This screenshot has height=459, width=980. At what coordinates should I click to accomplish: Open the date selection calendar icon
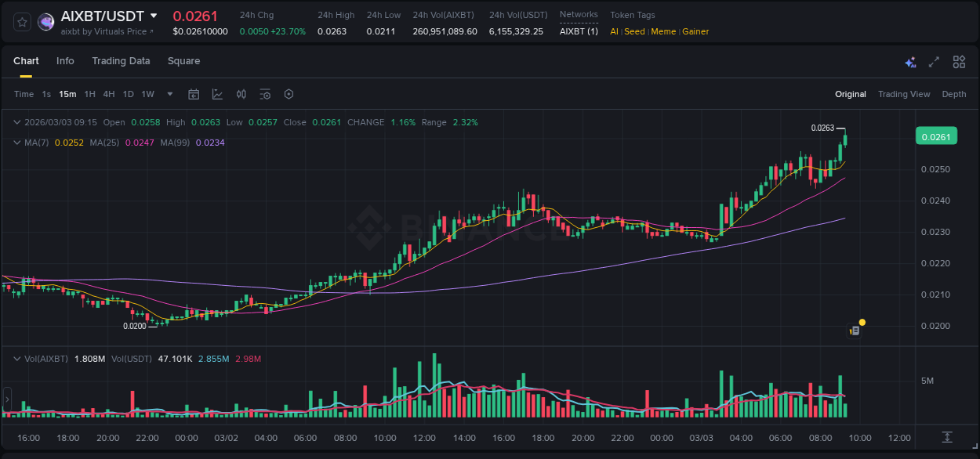coord(194,93)
